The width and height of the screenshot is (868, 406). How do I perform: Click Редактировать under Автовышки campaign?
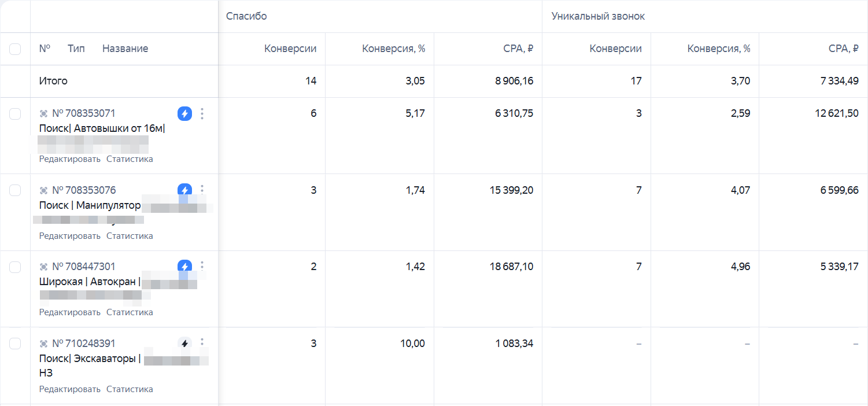coord(70,159)
